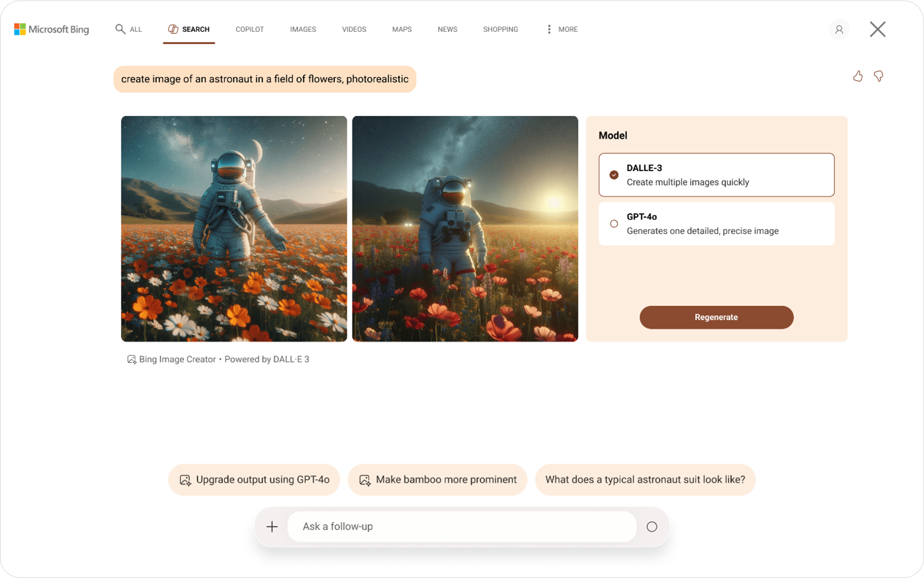This screenshot has width=924, height=578.
Task: Click the Regenerate button
Action: (716, 317)
